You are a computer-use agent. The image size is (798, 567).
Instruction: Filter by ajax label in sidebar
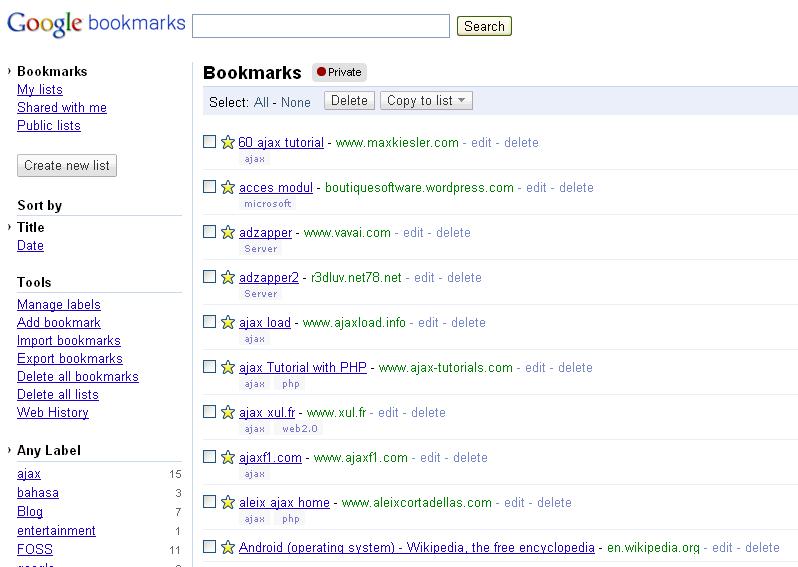coord(28,474)
